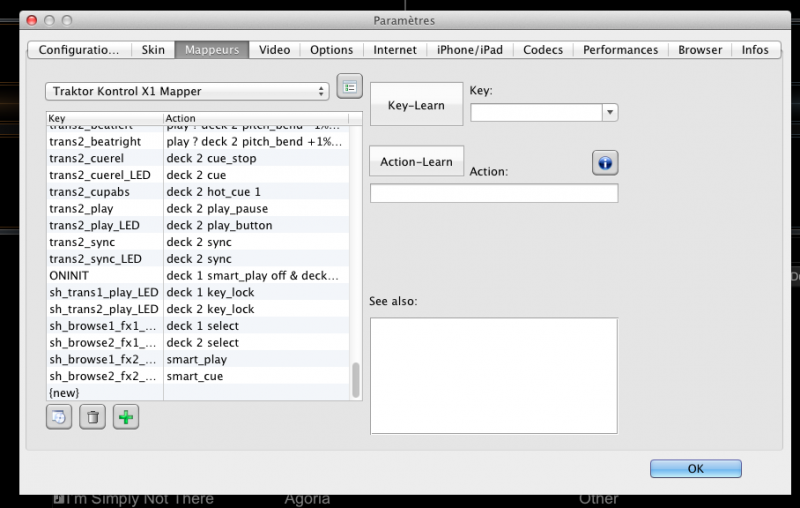Open the Skin tab
Image resolution: width=800 pixels, height=508 pixels.
153,50
